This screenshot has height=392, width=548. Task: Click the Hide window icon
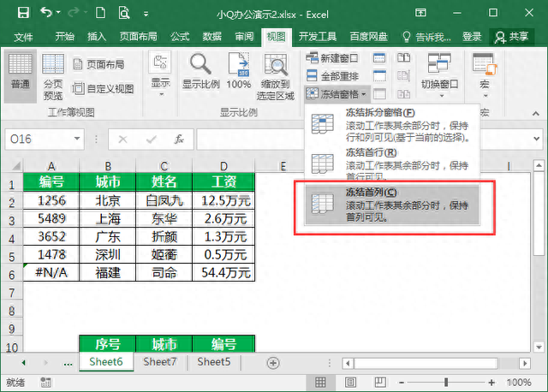point(379,75)
